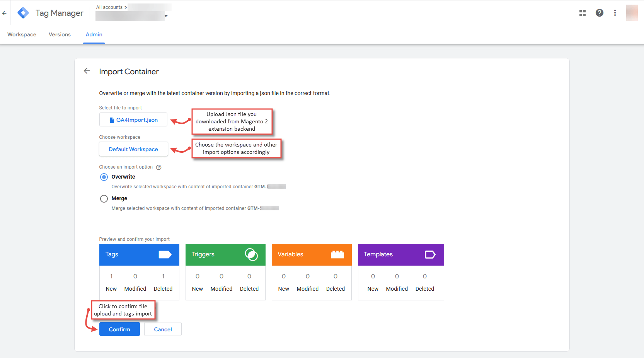This screenshot has width=644, height=358.
Task: Click back arrow beside Import Container
Action: (87, 71)
